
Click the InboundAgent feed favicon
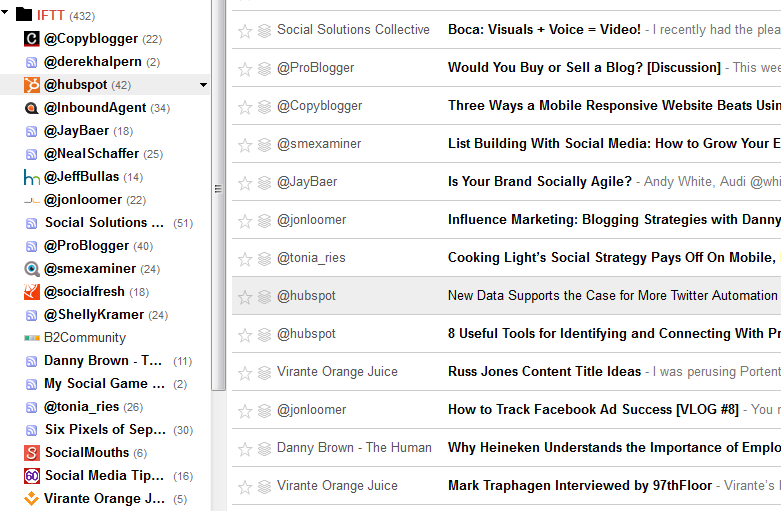31,108
